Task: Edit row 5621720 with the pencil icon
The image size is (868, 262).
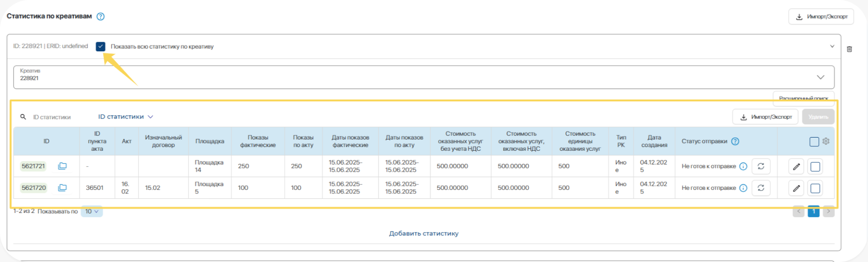Action: click(x=796, y=188)
